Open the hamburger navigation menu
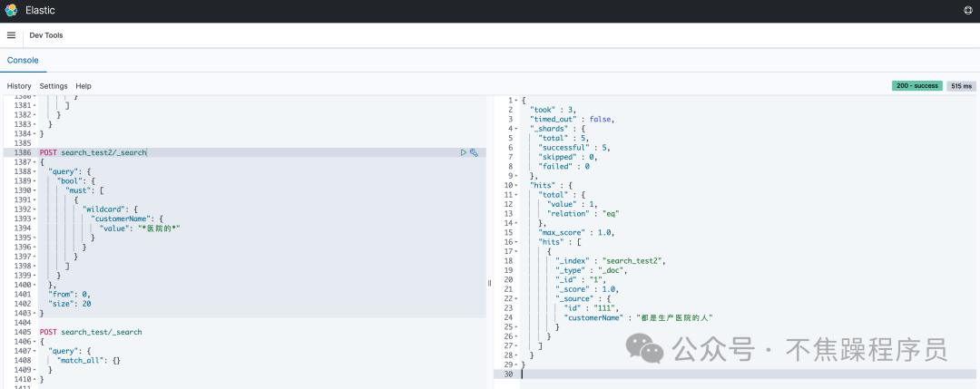Screen dimensions: 980x389 click(11, 35)
